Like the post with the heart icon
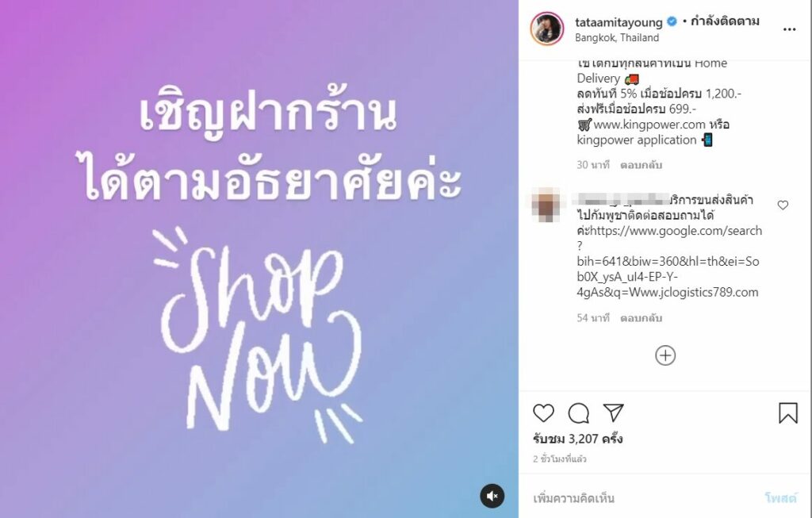This screenshot has width=812, height=518. 543,412
